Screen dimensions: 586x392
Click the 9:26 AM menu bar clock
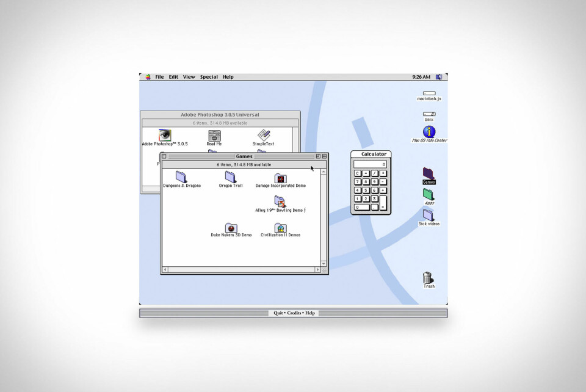click(421, 77)
